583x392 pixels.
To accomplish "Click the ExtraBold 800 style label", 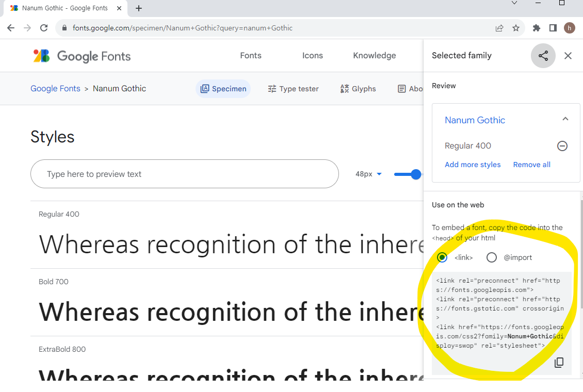I will tap(62, 349).
